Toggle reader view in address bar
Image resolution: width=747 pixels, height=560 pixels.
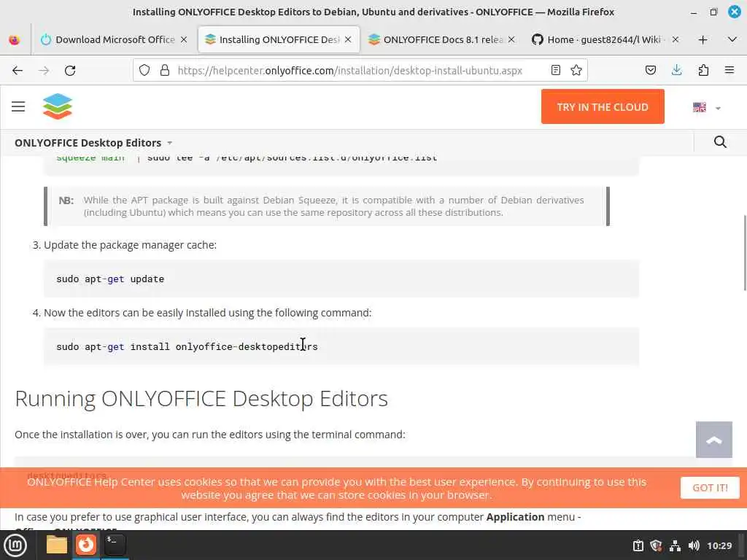tap(555, 71)
